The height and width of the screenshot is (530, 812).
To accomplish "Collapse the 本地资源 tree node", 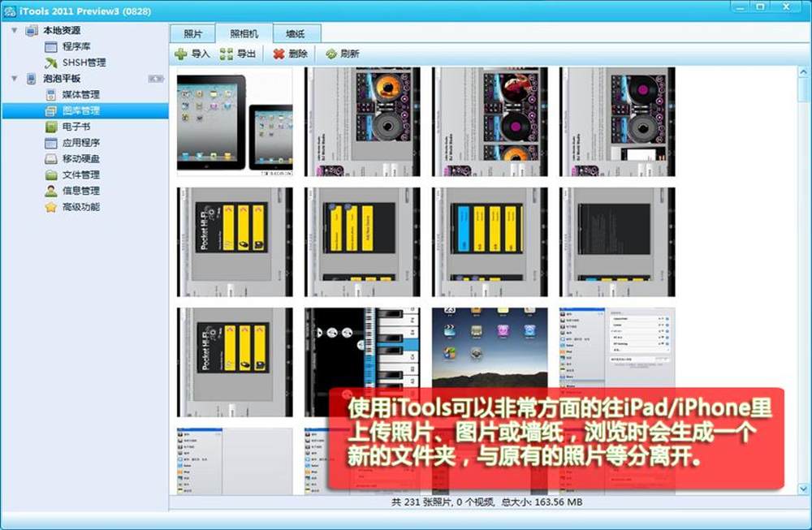I will (15, 31).
